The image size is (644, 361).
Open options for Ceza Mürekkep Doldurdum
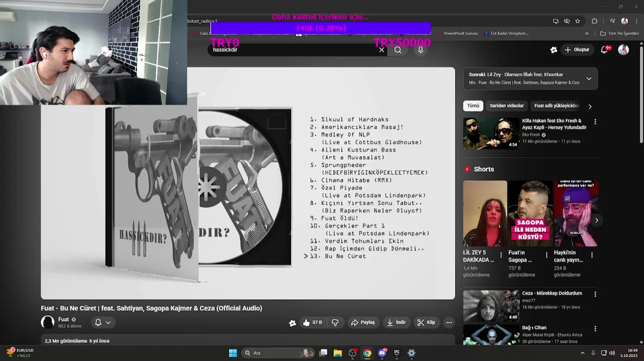[x=595, y=294]
